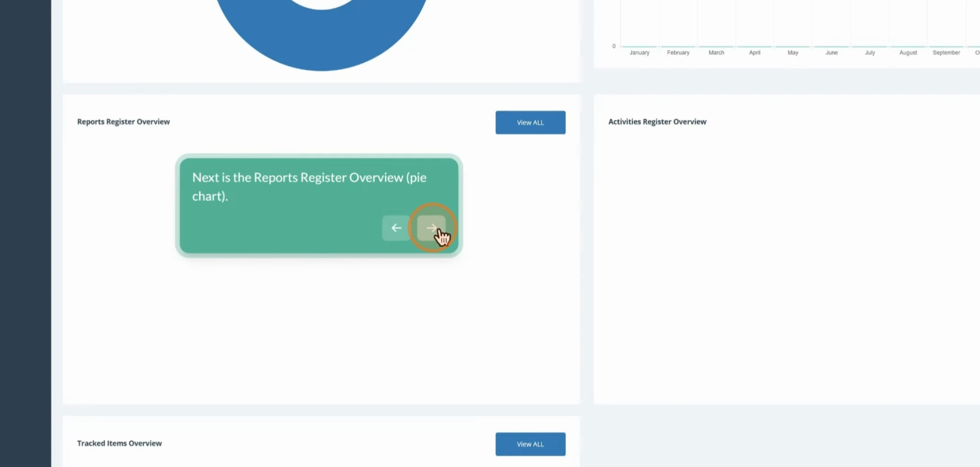
Task: Select the Reports Register Overview heading
Action: [123, 121]
